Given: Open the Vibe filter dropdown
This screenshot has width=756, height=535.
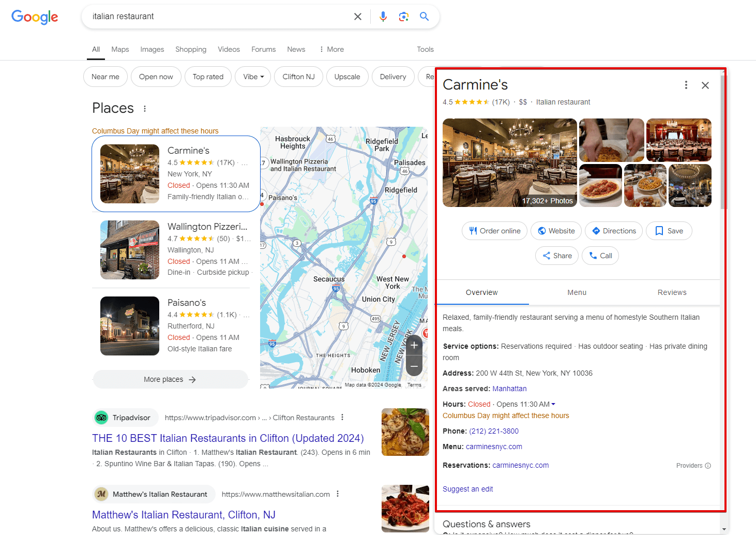Looking at the screenshot, I should (253, 77).
